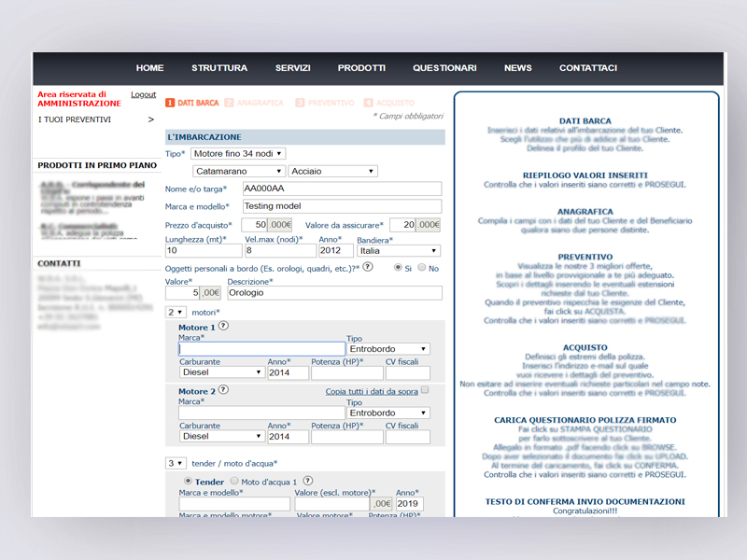The image size is (747, 560).
Task: Click the step 1 Dati Barca number icon
Action: tap(170, 103)
